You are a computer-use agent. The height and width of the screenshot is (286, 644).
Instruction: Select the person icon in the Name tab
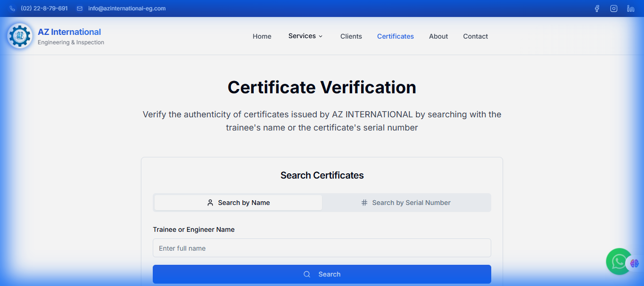tap(210, 202)
